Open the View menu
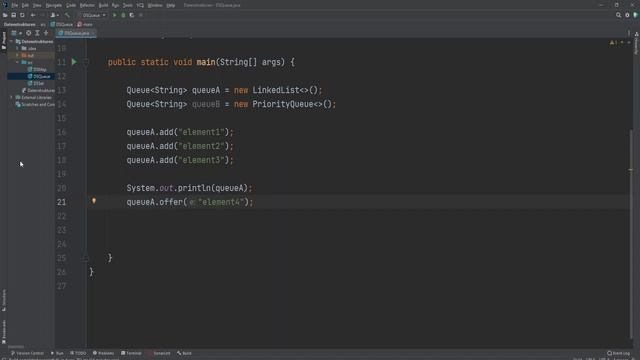 pyautogui.click(x=37, y=5)
